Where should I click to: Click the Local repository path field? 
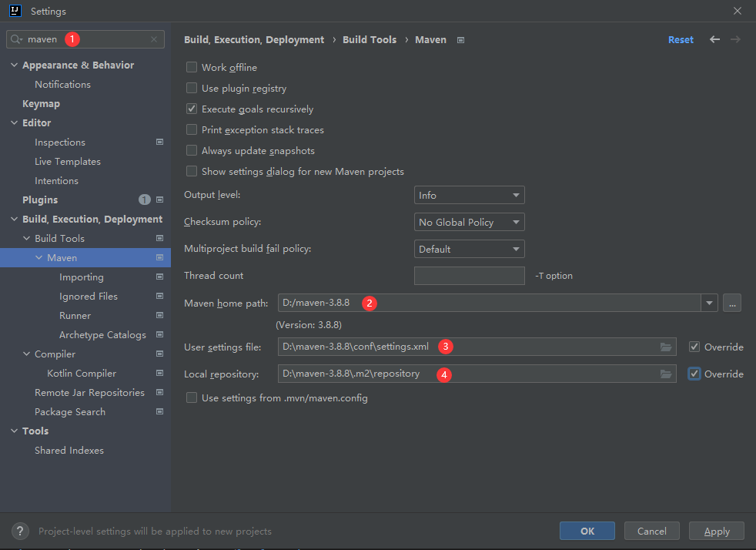click(477, 374)
